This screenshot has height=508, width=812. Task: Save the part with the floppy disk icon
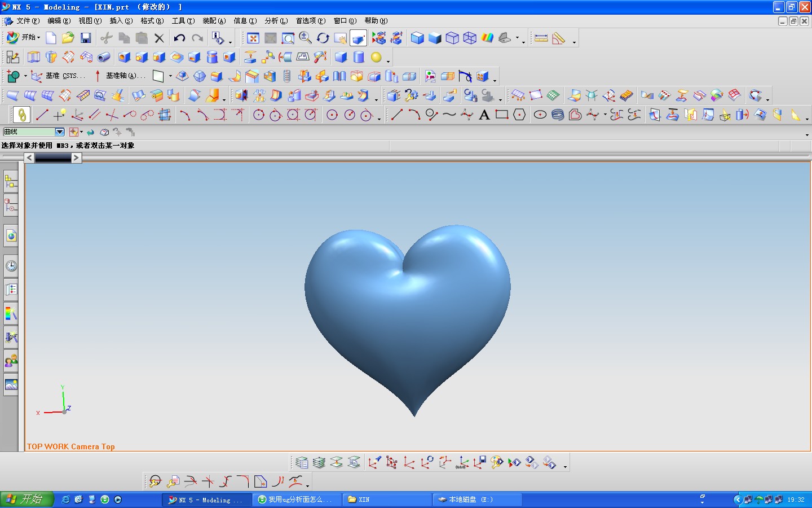[x=86, y=38]
